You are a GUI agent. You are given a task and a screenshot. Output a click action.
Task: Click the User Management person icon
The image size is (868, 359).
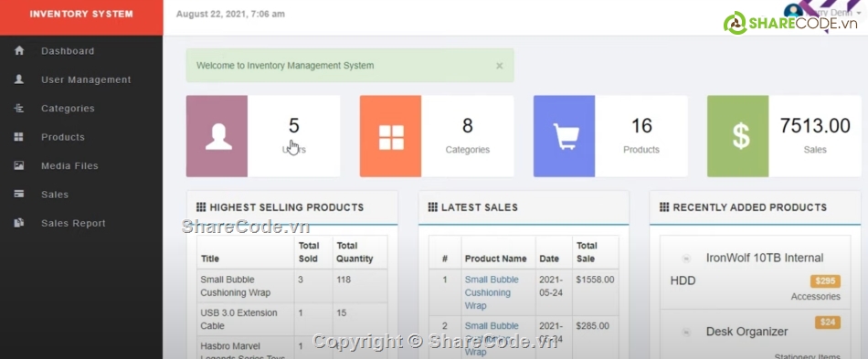19,79
